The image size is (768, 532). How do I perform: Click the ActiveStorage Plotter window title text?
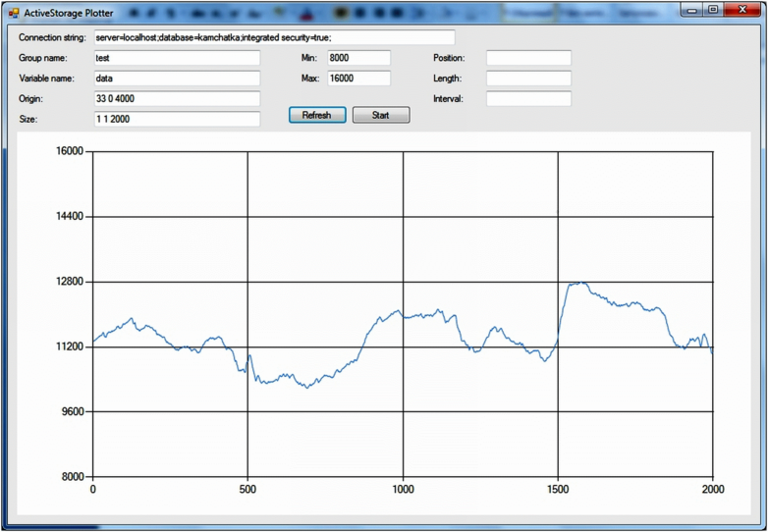point(69,12)
